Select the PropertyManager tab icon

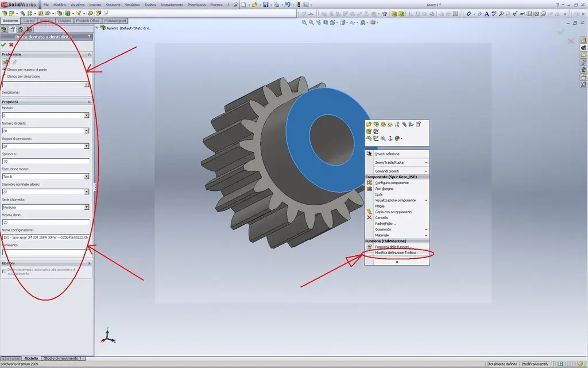click(12, 29)
